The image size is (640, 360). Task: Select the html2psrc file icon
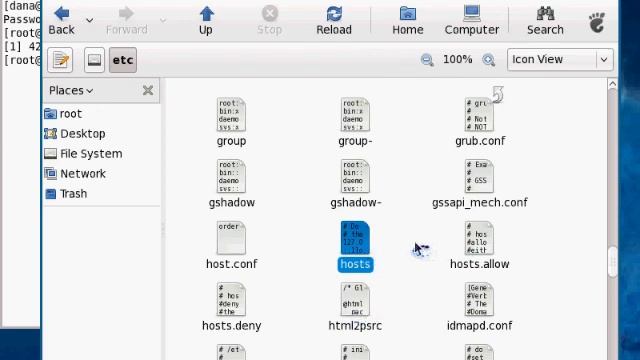click(x=355, y=299)
